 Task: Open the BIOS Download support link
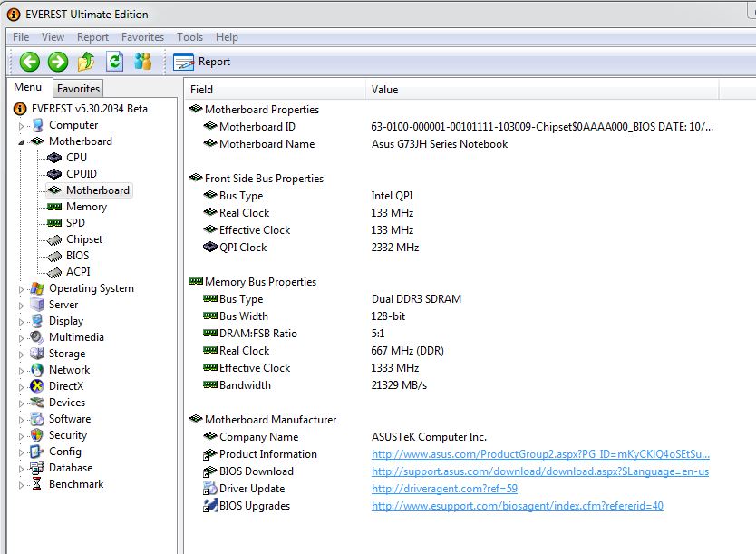(x=539, y=471)
